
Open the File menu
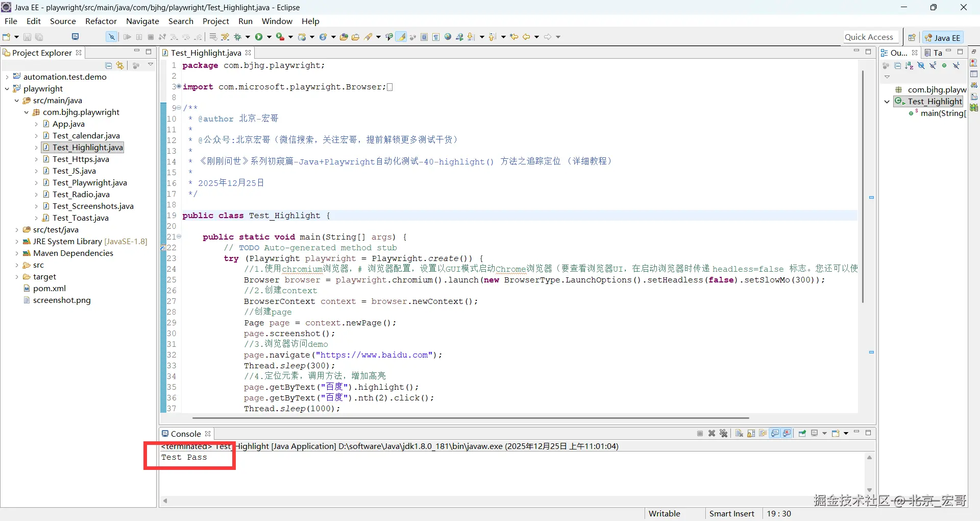[x=11, y=21]
